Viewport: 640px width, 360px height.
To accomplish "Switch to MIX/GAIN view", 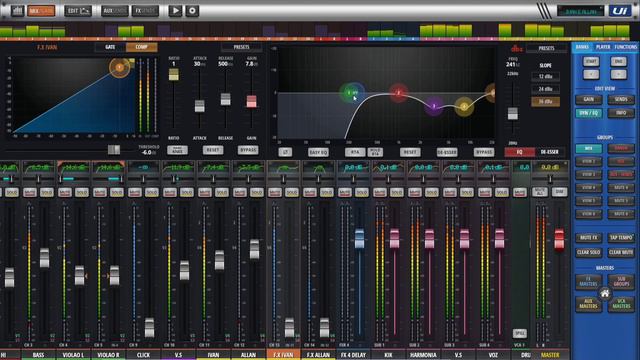I will [41, 11].
